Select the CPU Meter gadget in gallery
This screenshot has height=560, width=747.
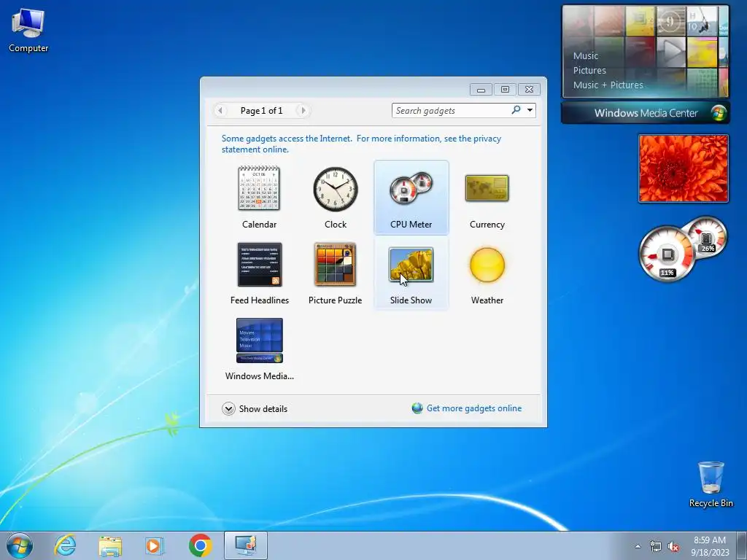(411, 198)
